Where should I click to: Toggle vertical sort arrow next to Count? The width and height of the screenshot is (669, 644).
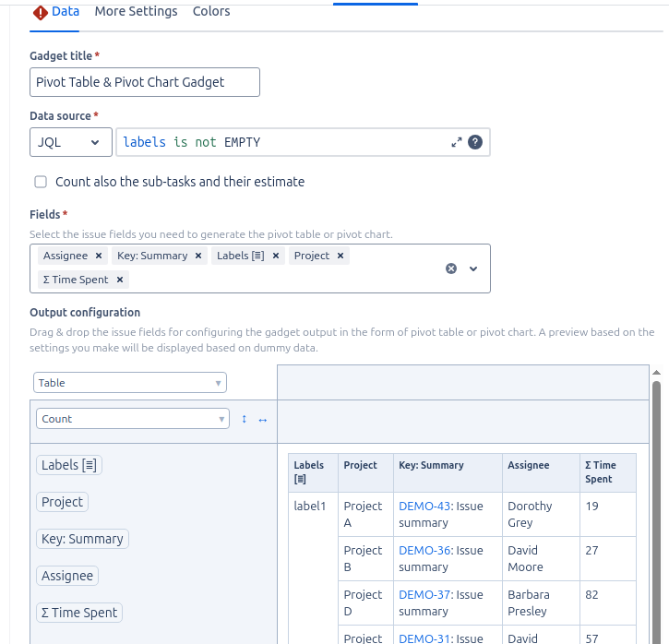coord(244,419)
